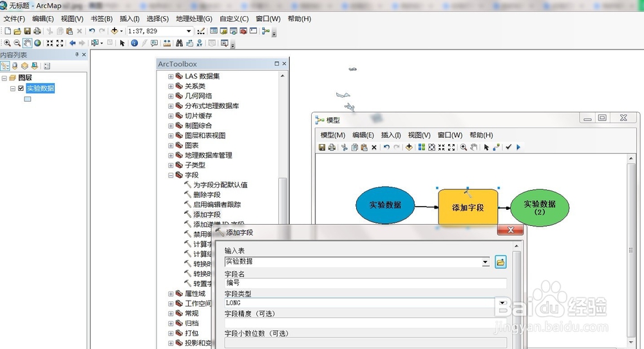Launch ModelBuilder from the ArcMap toolbar
The image size is (644, 349).
(x=266, y=31)
